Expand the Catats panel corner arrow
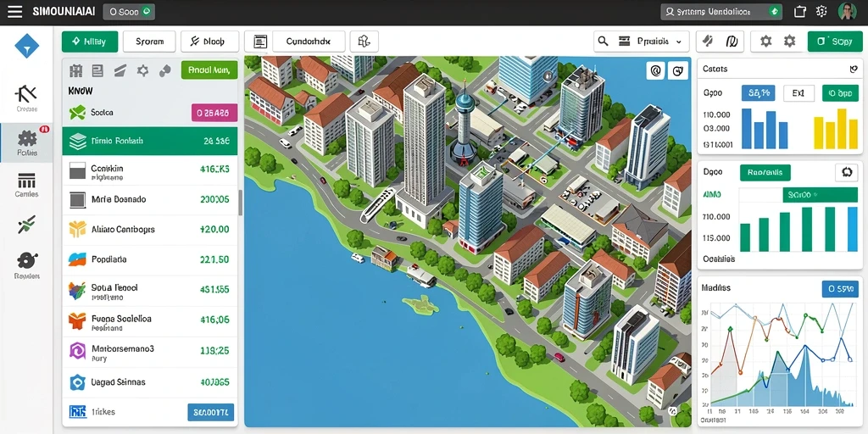 coord(853,70)
